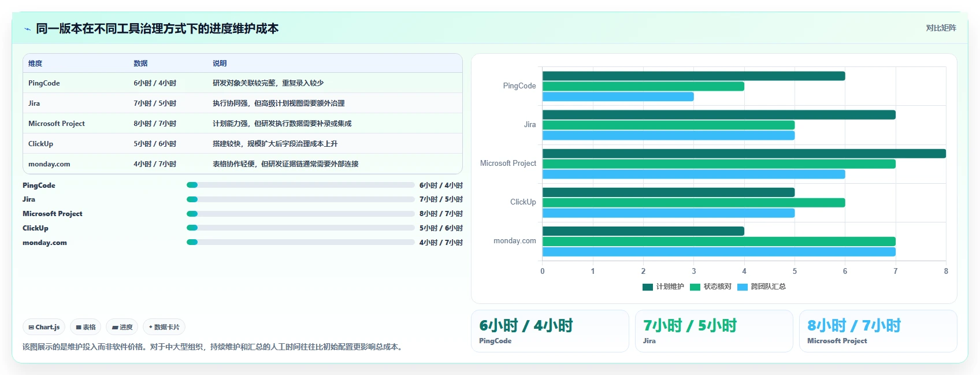
Task: Click the PingCode 跨团队汇总 blue chart bar
Action: [618, 96]
